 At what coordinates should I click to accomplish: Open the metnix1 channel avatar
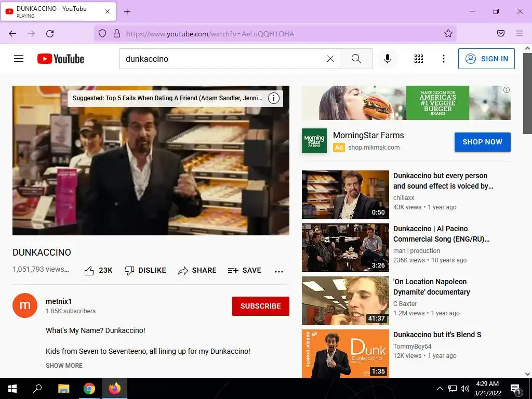[25, 305]
